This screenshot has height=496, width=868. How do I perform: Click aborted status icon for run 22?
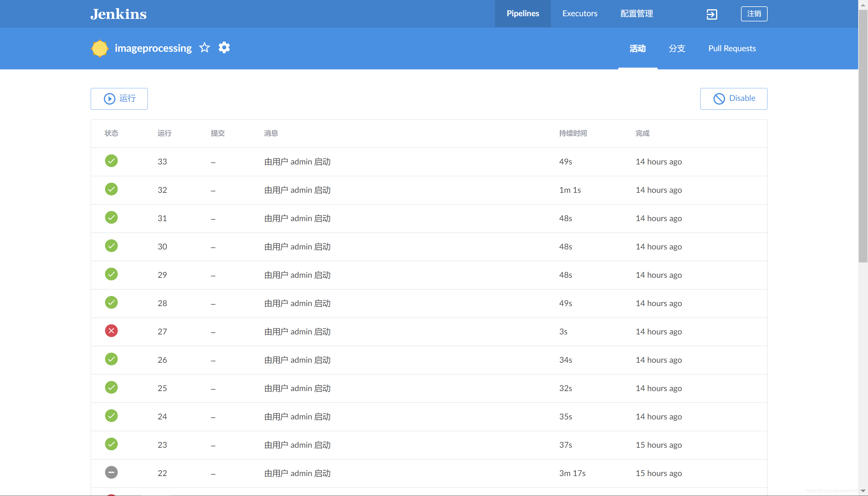(111, 472)
